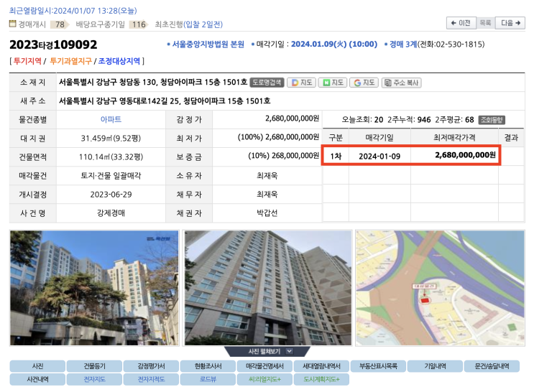The image size is (534, 392).
Task: Open the 전자지도 link button
Action: coord(94,379)
